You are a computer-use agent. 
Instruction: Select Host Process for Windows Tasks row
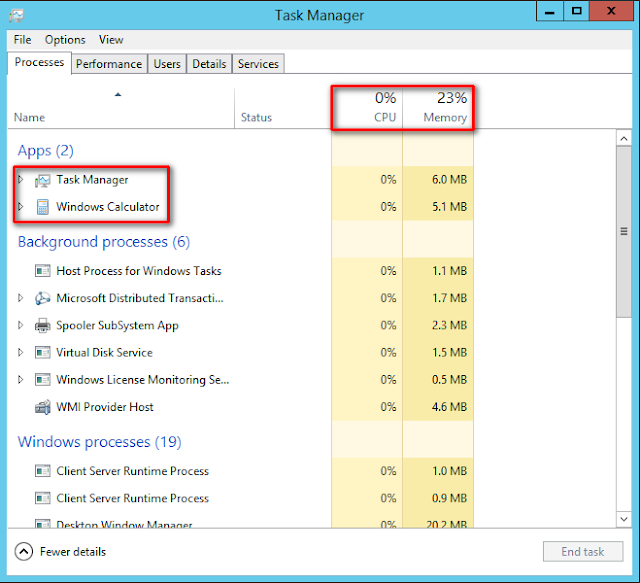(x=240, y=271)
